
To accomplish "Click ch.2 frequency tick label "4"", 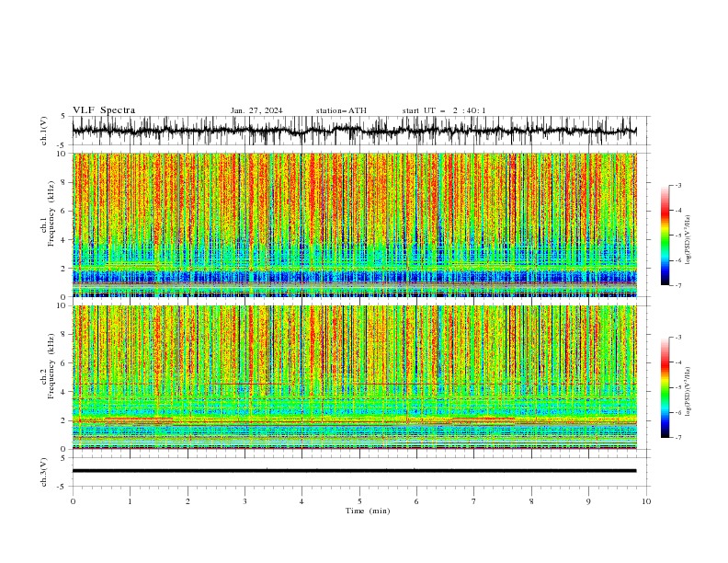I will coord(63,392).
